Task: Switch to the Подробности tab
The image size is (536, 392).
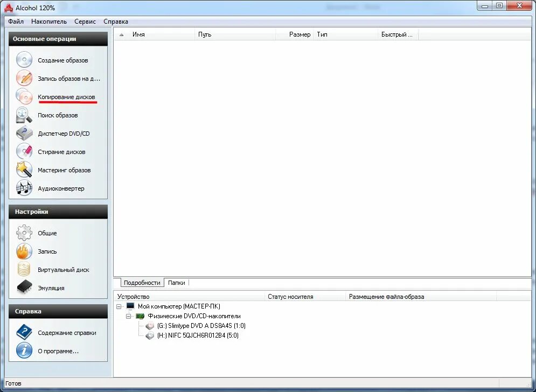Action: pyautogui.click(x=142, y=283)
